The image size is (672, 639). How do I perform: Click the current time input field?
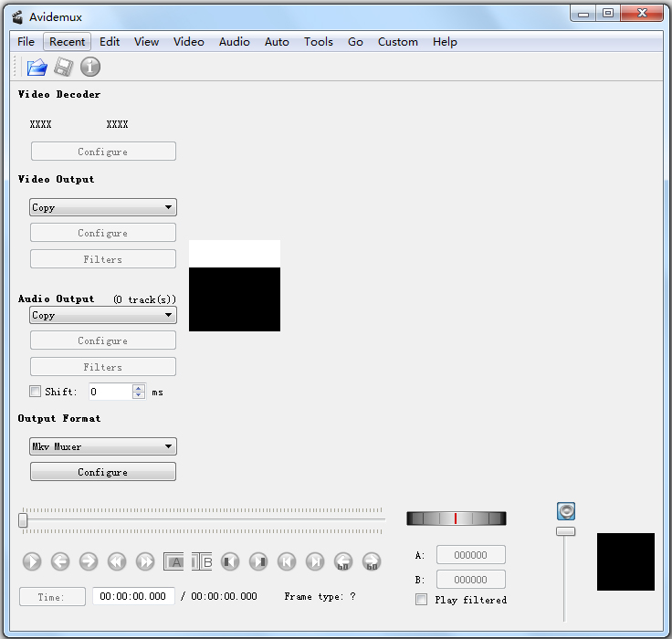(x=133, y=596)
